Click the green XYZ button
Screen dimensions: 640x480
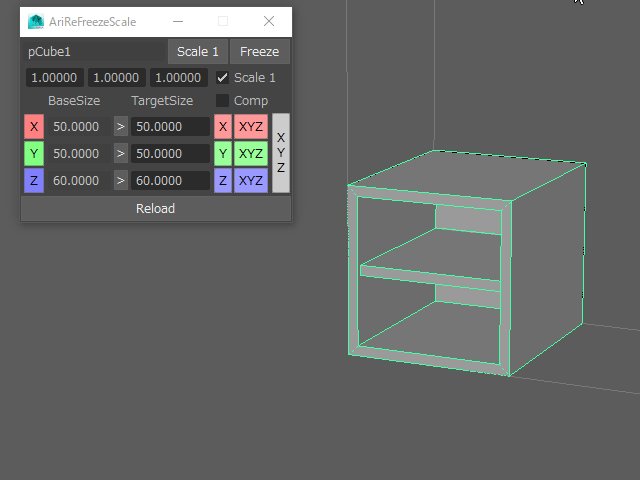tap(251, 153)
